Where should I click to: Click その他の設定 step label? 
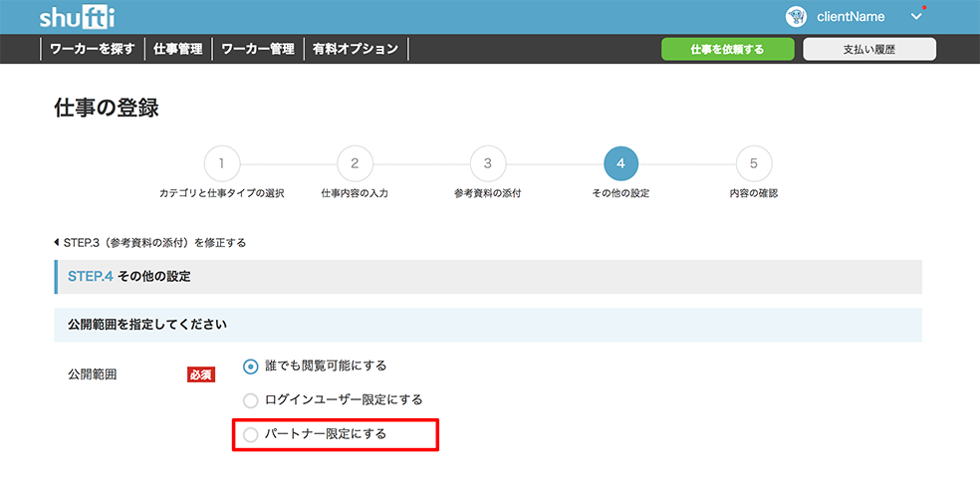(x=620, y=194)
